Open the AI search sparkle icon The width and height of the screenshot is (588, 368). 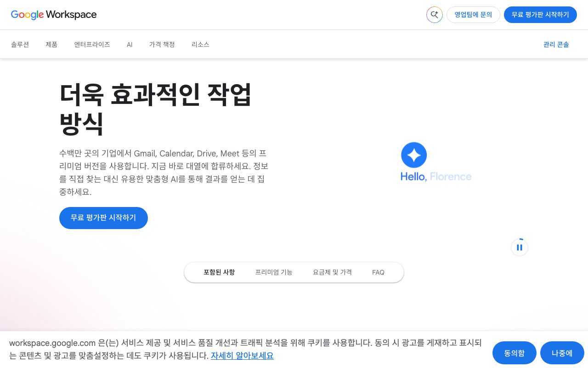[x=435, y=15]
